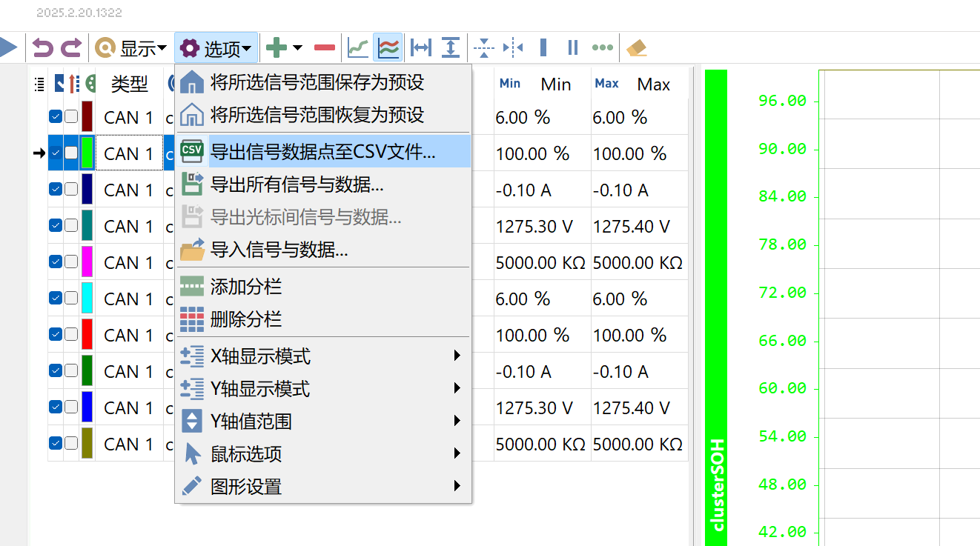The height and width of the screenshot is (546, 980).
Task: Toggle the last CAN 1 row's checkbox
Action: (55, 442)
